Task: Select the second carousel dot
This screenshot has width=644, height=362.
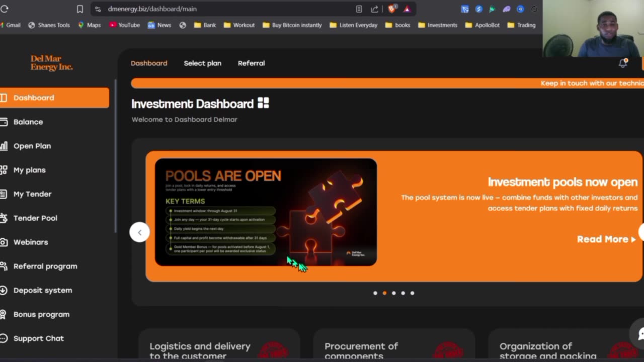Action: point(384,293)
